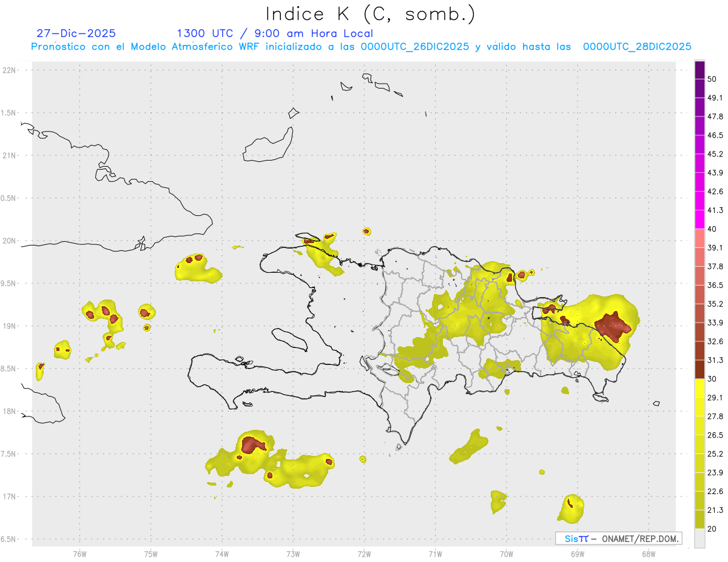Click the colorbar label "23.9"
The width and height of the screenshot is (728, 562).
pyautogui.click(x=715, y=473)
